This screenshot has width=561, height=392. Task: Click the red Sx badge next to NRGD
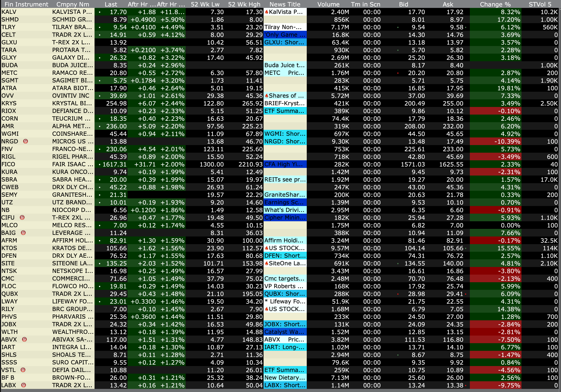click(25, 141)
